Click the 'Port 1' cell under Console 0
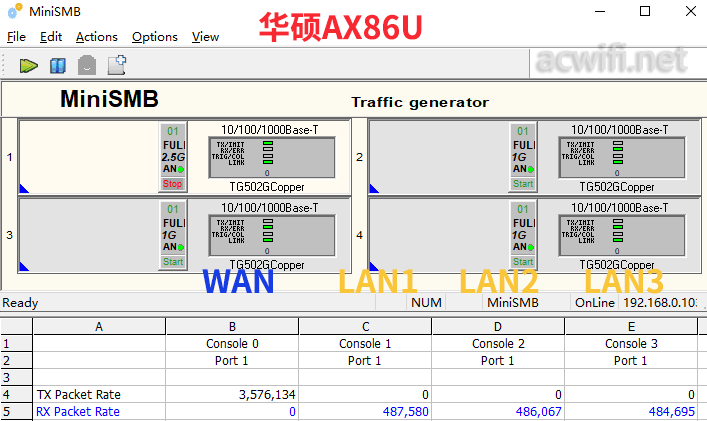Image resolution: width=707 pixels, height=421 pixels. pyautogui.click(x=232, y=361)
